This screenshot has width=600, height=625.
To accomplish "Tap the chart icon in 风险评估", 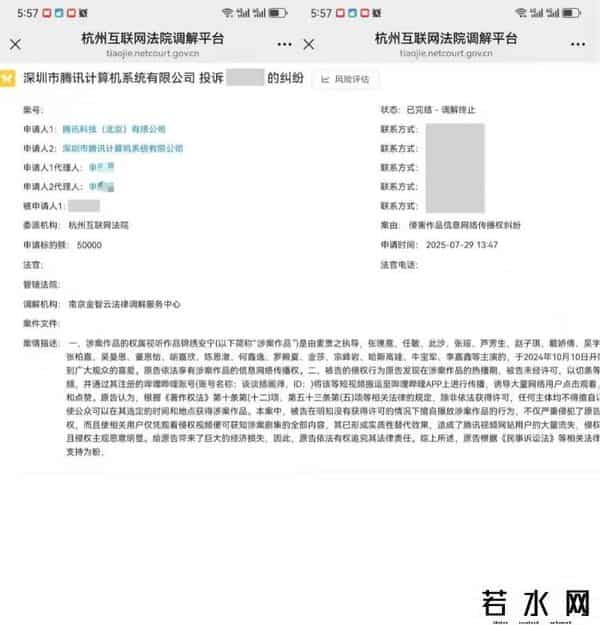I will (325, 79).
